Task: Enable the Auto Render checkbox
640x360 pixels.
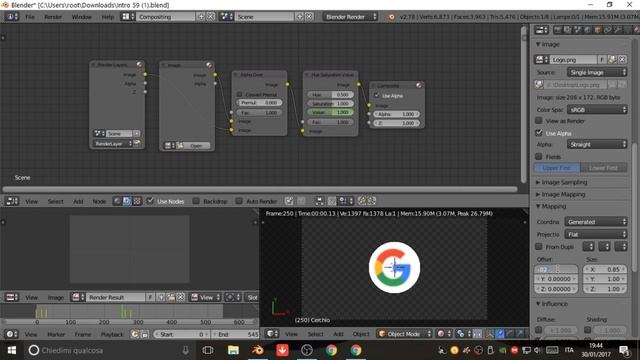Action: click(x=239, y=201)
